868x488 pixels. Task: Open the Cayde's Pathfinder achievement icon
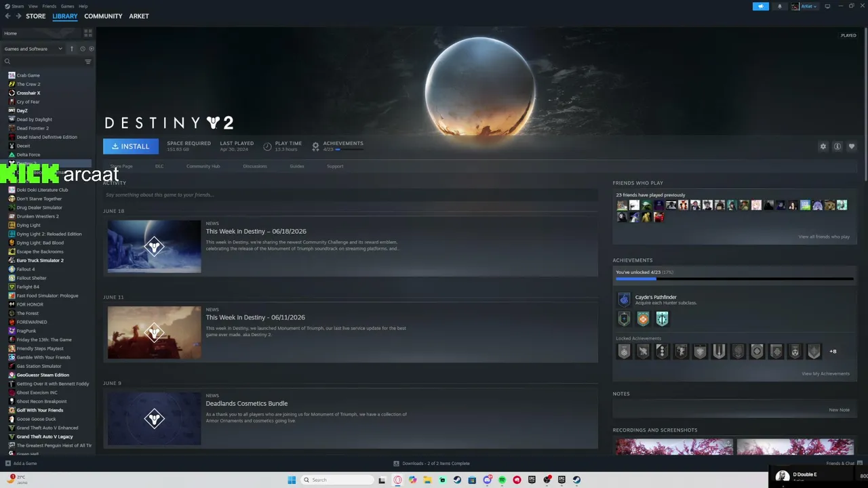624,300
